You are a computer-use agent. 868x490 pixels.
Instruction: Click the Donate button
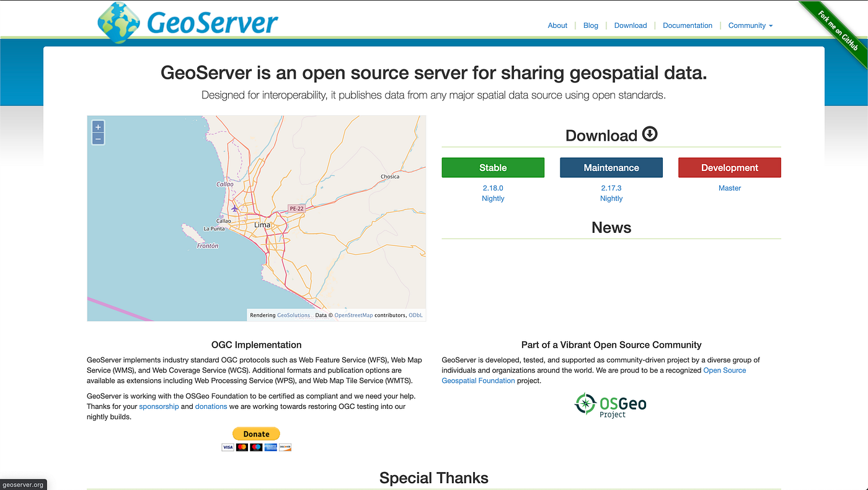[x=256, y=434]
